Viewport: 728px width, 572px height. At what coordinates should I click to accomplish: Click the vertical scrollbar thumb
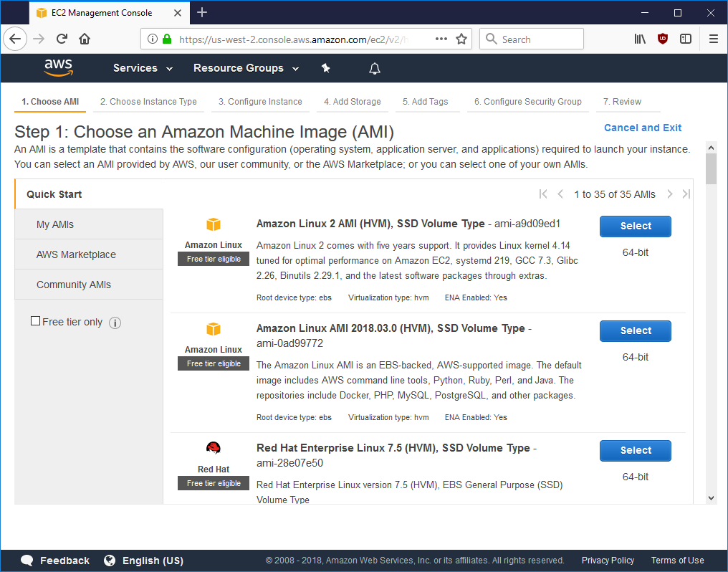tap(711, 169)
